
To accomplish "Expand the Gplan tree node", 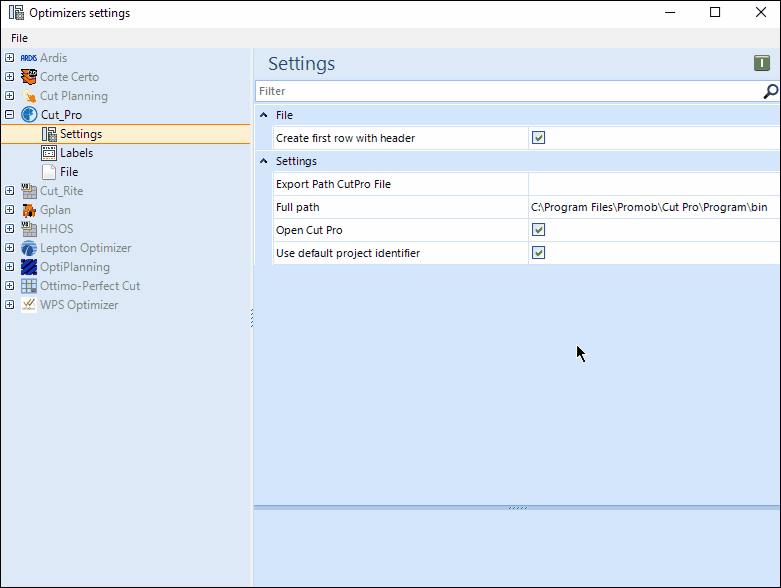I will tap(9, 210).
